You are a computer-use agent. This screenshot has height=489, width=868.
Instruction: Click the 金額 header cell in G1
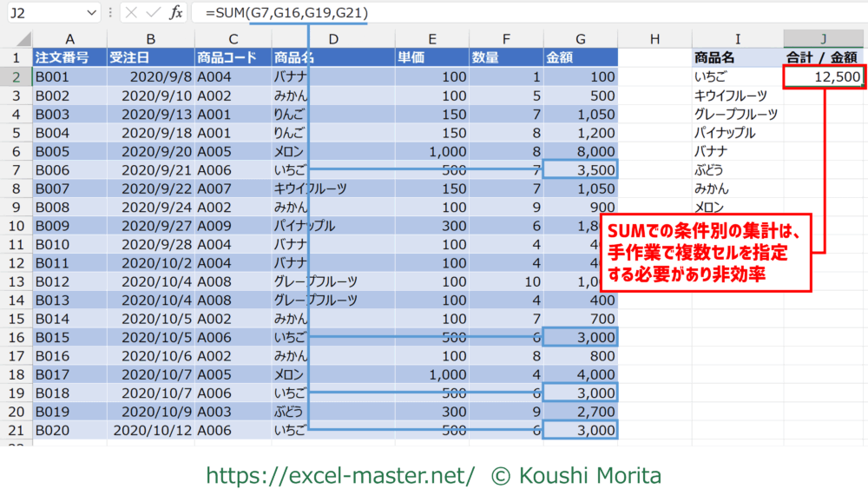pos(580,58)
